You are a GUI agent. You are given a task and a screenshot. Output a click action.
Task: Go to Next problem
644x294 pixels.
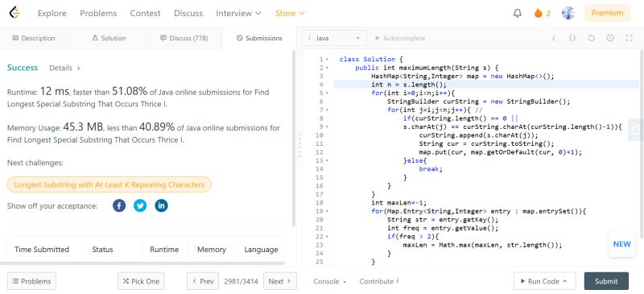279,281
